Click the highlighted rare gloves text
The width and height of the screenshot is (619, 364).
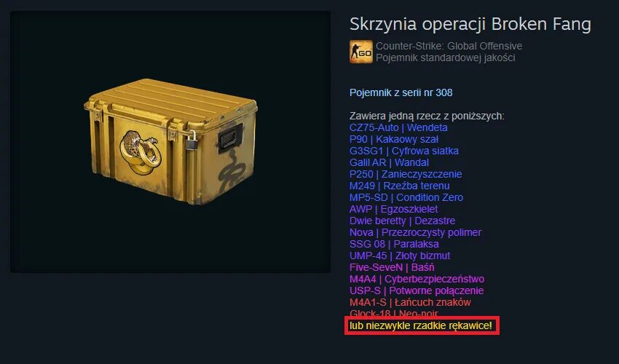pos(421,325)
